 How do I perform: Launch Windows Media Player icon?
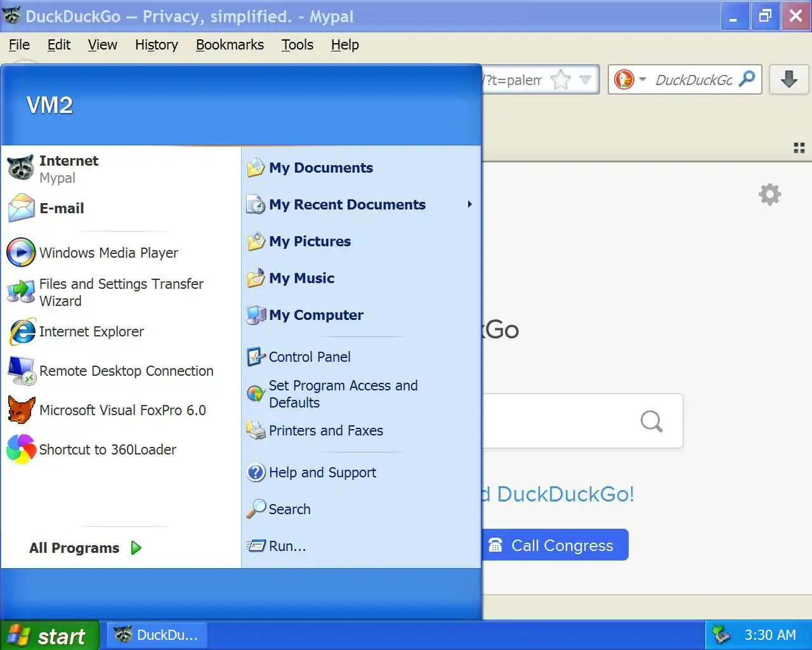click(x=20, y=253)
